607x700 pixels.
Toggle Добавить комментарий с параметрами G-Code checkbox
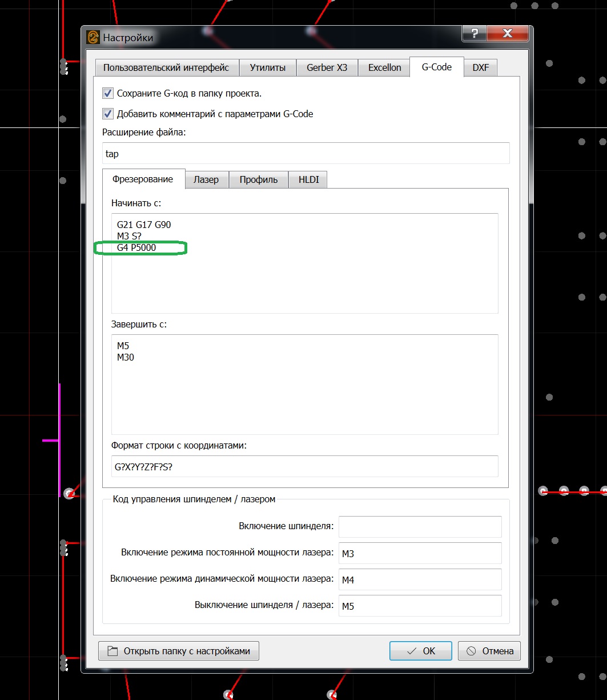pos(107,114)
